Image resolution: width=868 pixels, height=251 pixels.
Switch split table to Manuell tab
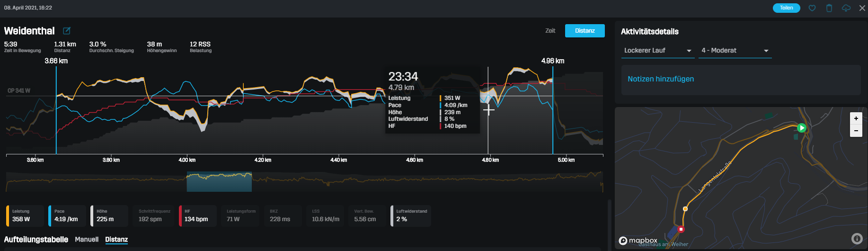[87, 240]
